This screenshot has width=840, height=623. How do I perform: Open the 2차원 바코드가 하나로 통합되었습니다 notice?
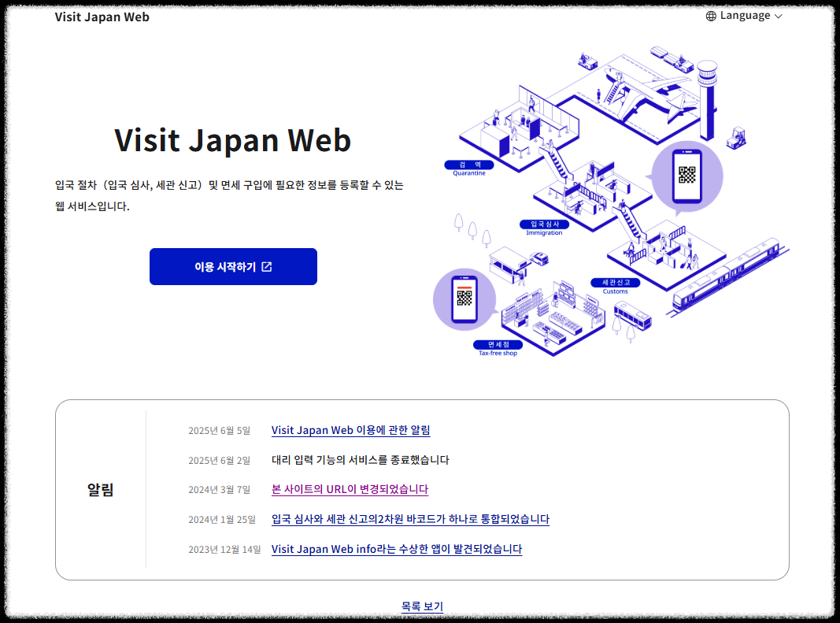coord(410,519)
